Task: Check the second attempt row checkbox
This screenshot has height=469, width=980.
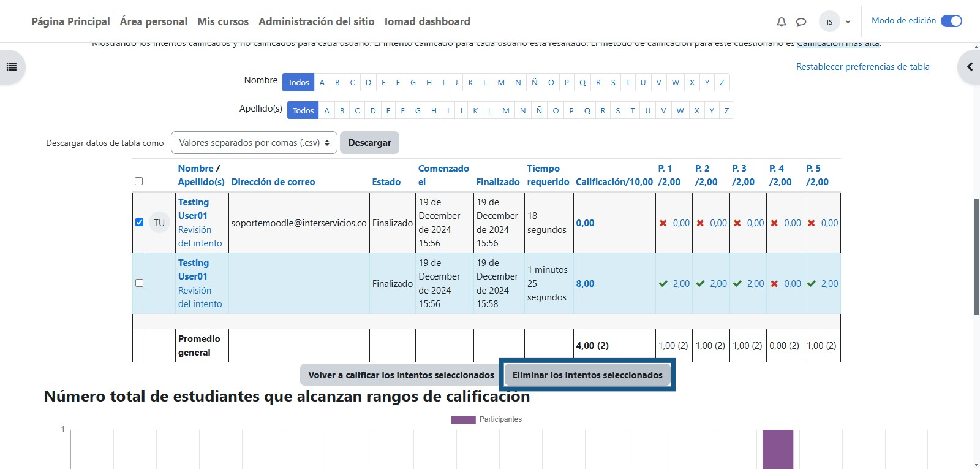Action: (139, 283)
